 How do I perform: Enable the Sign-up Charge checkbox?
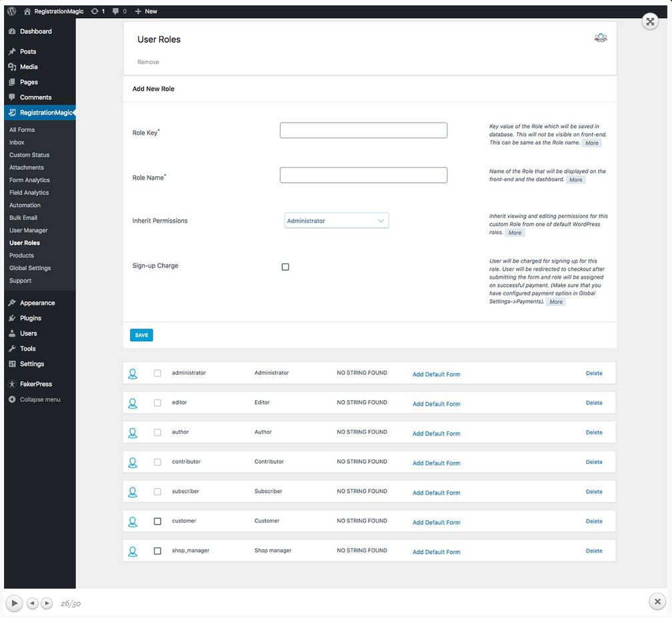[285, 267]
